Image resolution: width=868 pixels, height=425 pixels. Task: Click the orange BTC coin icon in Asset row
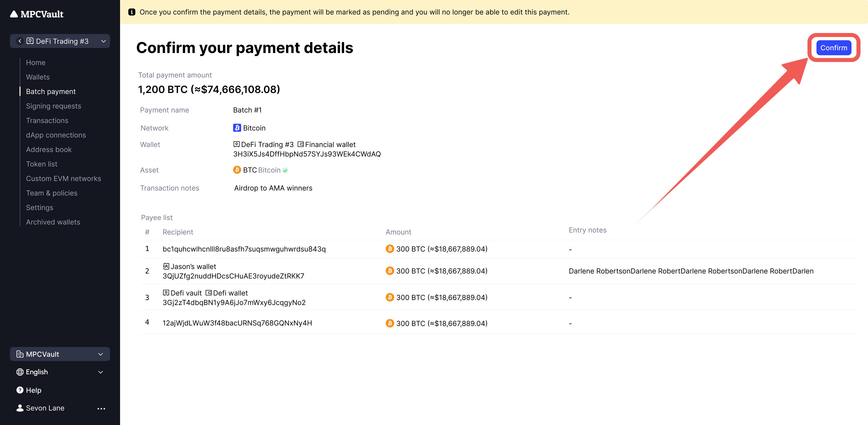tap(237, 170)
